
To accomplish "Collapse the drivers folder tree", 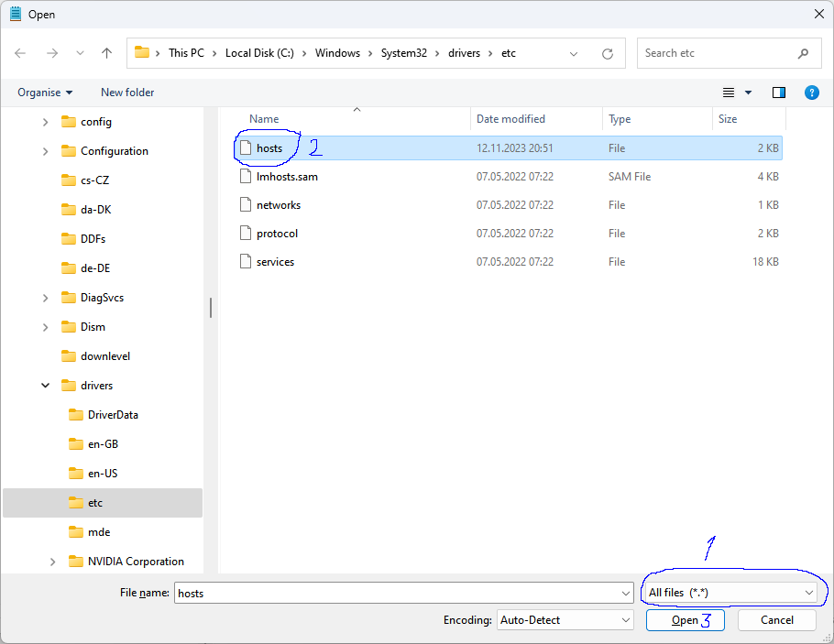I will [46, 386].
